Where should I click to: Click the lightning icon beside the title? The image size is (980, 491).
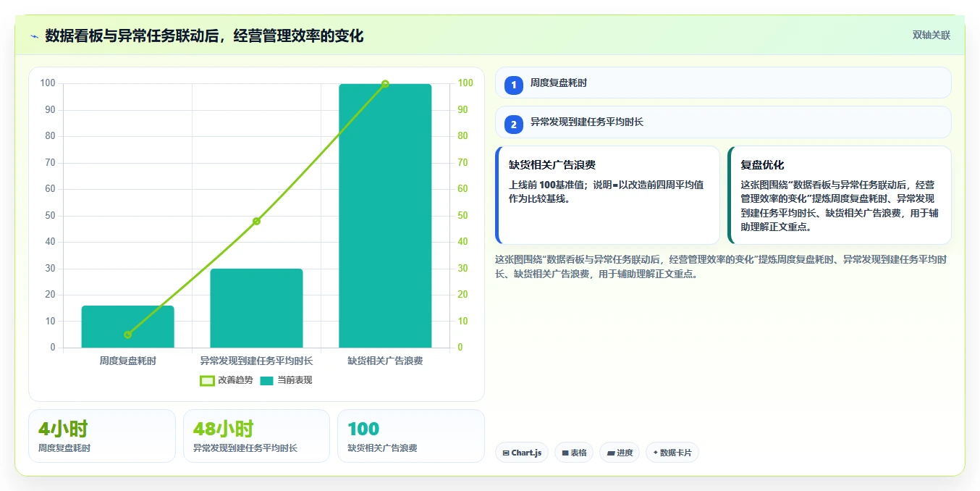(x=34, y=35)
